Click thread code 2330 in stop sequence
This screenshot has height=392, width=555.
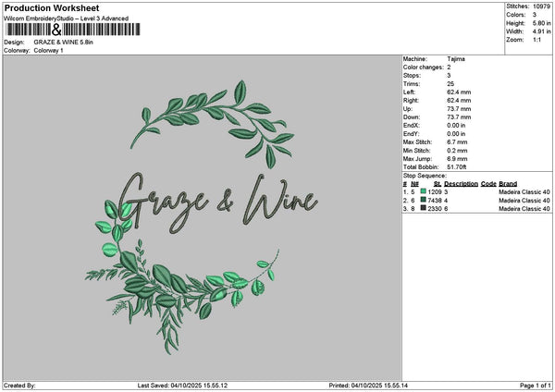[435, 209]
